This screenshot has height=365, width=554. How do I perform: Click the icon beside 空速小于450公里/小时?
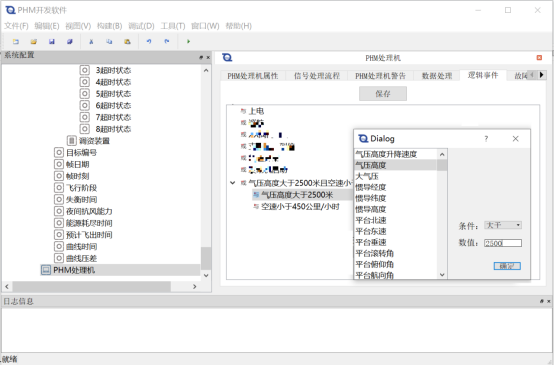click(256, 206)
